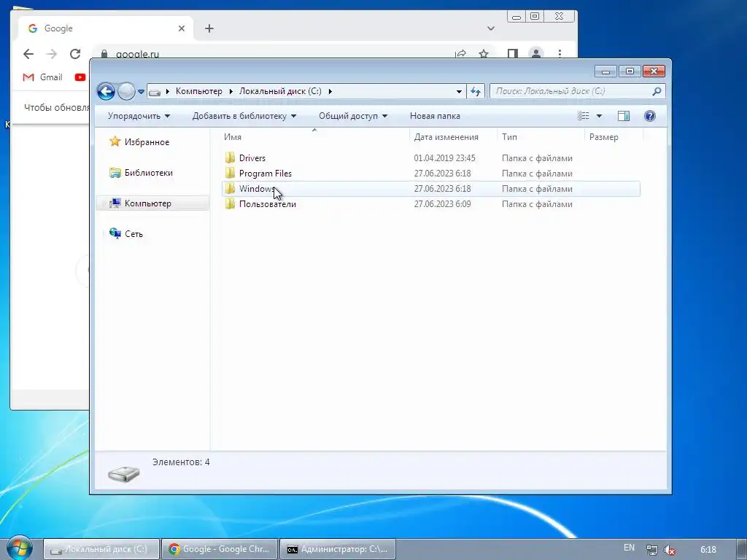Open Chrome three-dot menu
Screen dimensions: 747x560
560,54
